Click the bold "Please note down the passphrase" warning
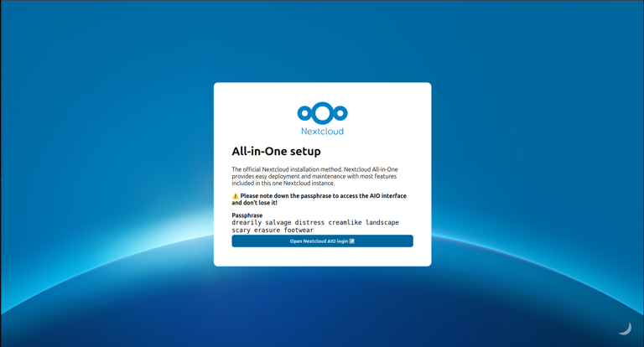This screenshot has width=644, height=347. (x=323, y=199)
